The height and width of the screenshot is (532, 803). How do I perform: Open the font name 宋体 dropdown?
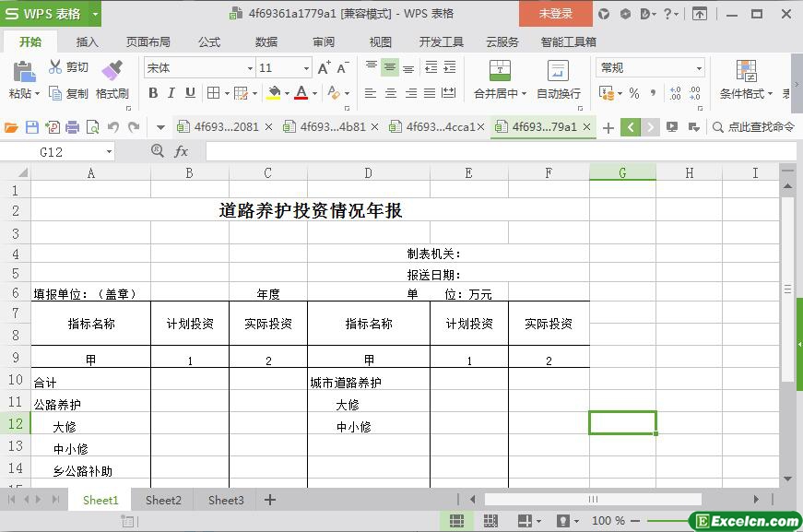[250, 68]
